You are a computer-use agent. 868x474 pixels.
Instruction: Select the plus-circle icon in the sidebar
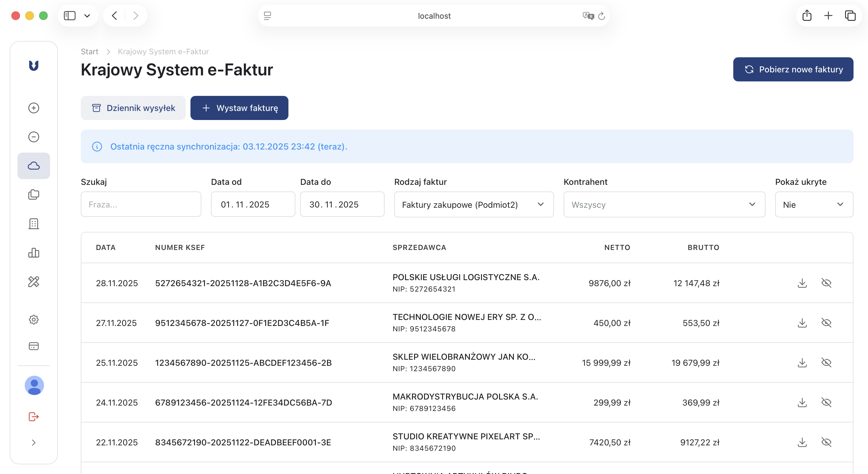33,108
